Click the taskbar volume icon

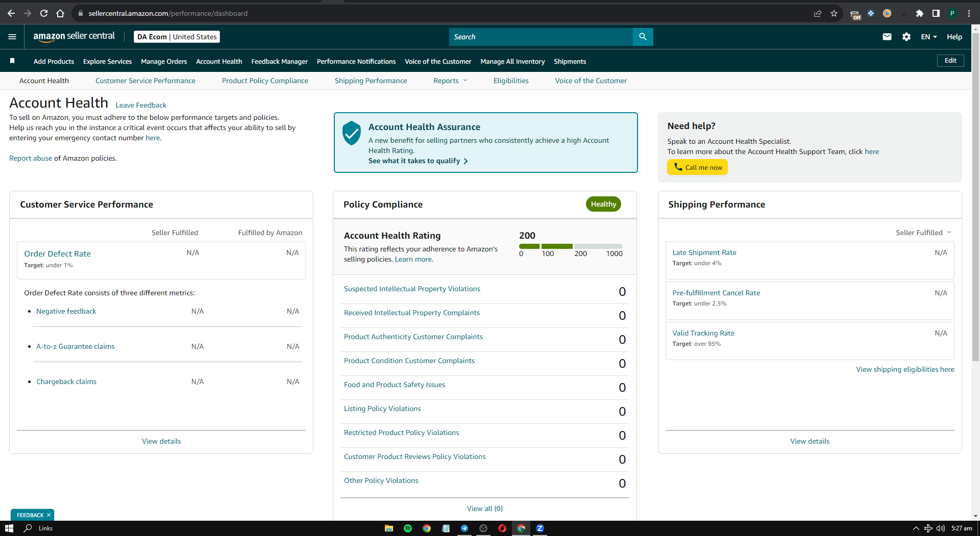tap(941, 528)
